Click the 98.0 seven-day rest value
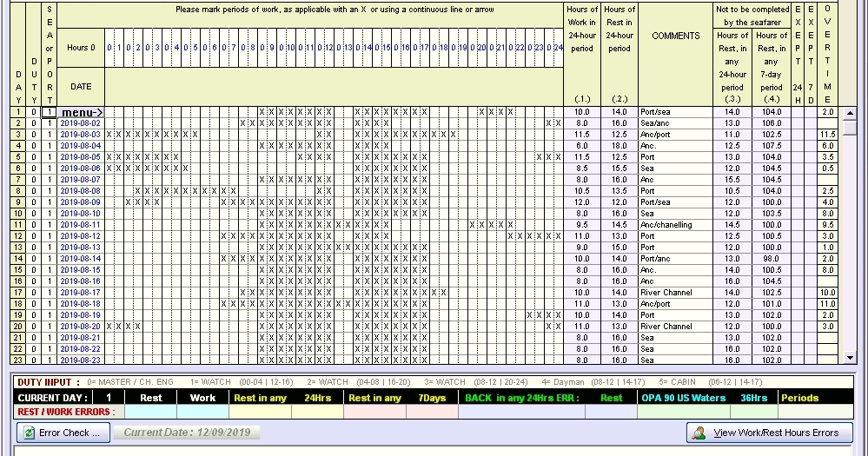Image resolution: width=868 pixels, height=456 pixels. click(x=772, y=259)
